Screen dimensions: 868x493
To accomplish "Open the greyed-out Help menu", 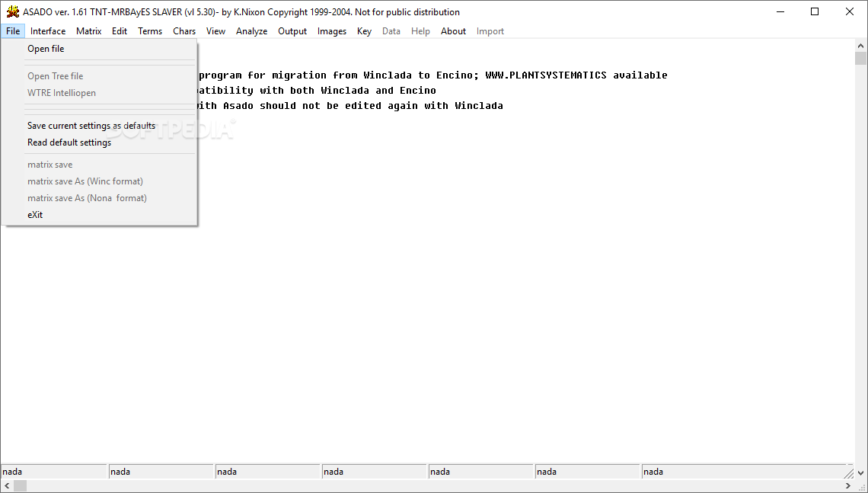I will (421, 31).
